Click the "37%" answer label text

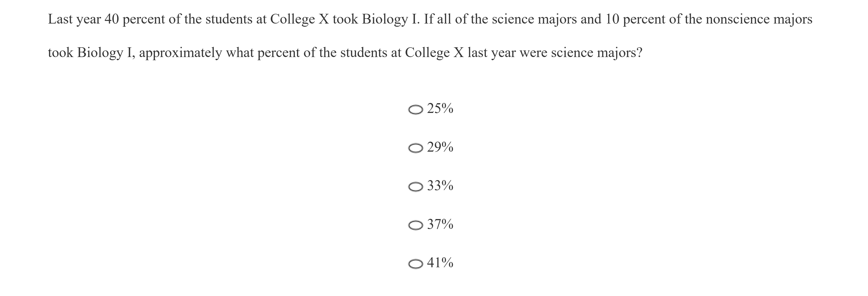pos(440,224)
